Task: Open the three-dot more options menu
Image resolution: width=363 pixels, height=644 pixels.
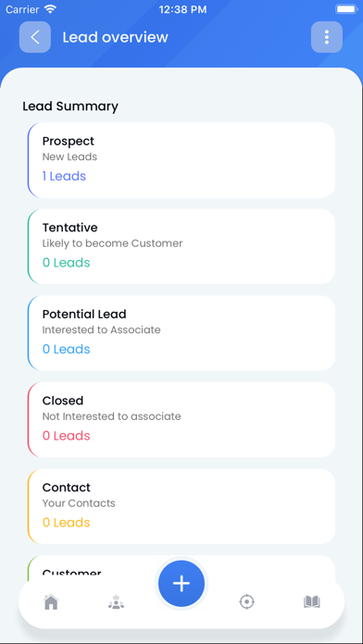Action: pos(327,37)
